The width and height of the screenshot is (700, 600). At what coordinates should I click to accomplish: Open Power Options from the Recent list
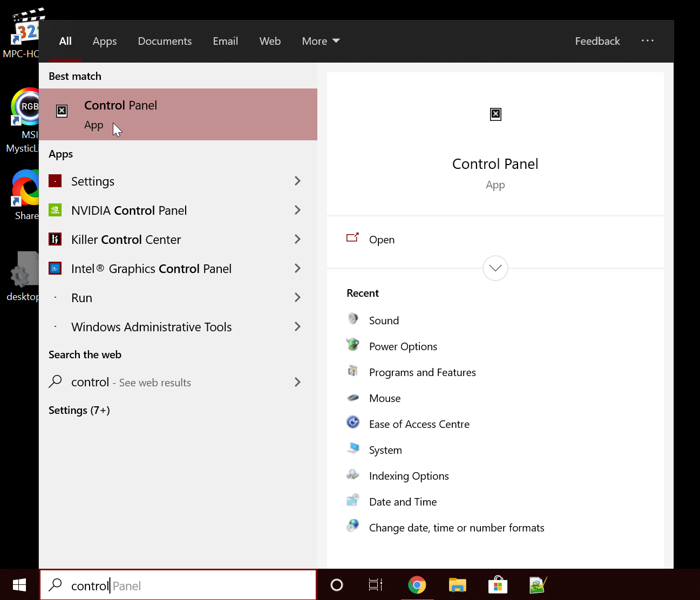pyautogui.click(x=403, y=346)
